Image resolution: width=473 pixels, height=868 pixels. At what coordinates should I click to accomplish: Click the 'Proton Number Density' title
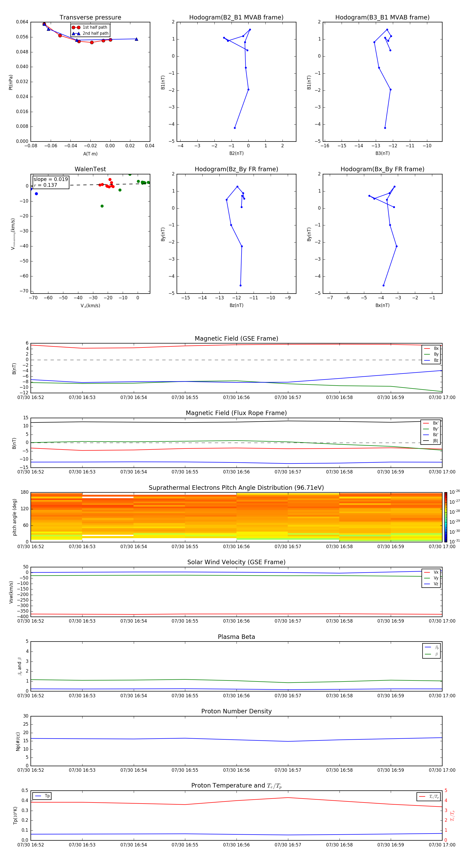pyautogui.click(x=236, y=712)
